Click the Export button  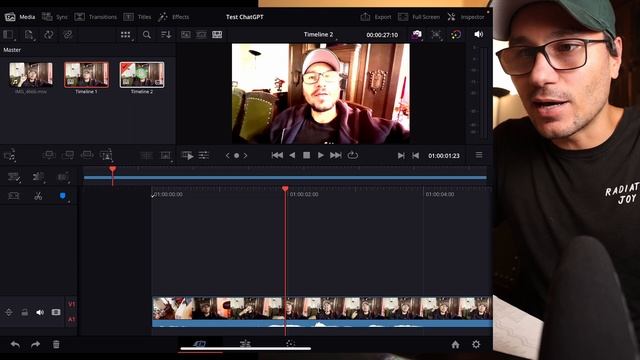pyautogui.click(x=376, y=17)
